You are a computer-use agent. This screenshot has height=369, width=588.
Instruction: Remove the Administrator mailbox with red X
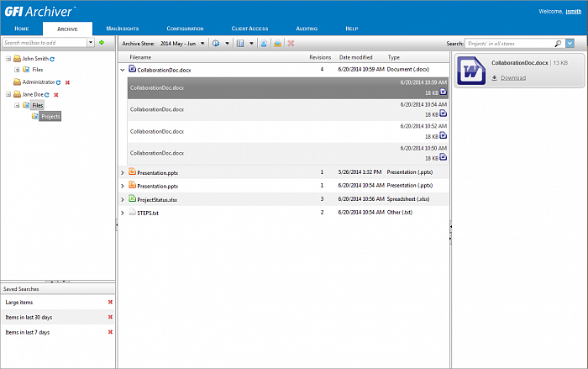coord(66,82)
